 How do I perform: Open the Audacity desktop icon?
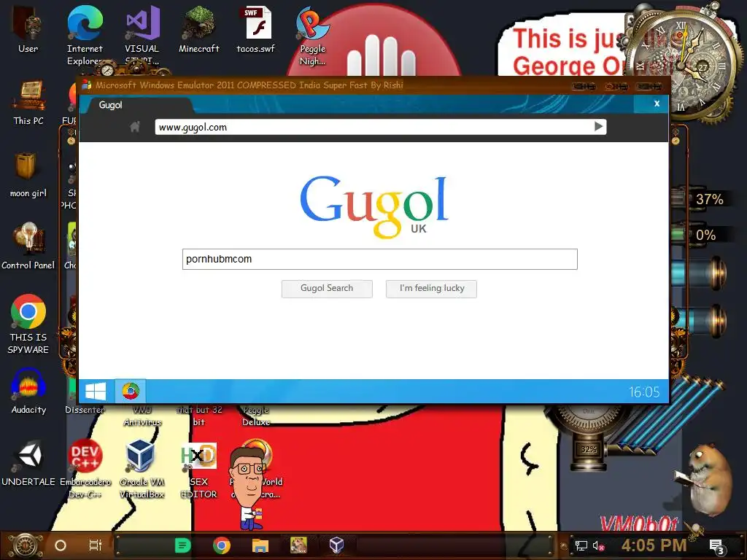coord(28,392)
